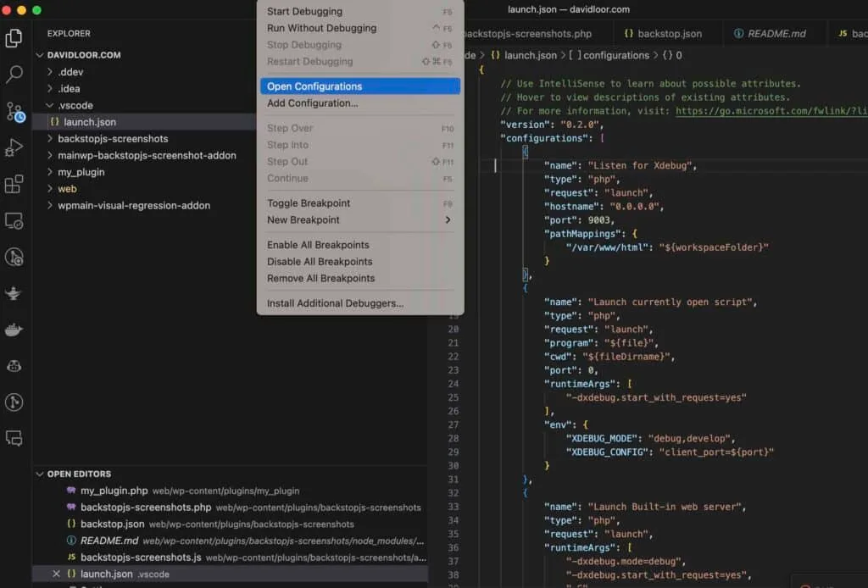Open the git history search icon view

point(14,258)
